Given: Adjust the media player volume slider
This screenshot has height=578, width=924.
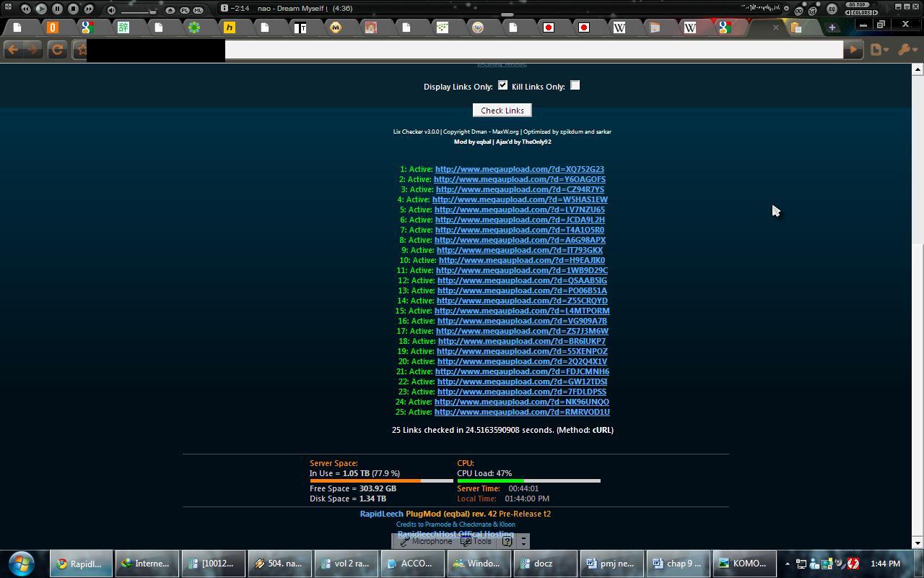Looking at the screenshot, I should tap(139, 12).
